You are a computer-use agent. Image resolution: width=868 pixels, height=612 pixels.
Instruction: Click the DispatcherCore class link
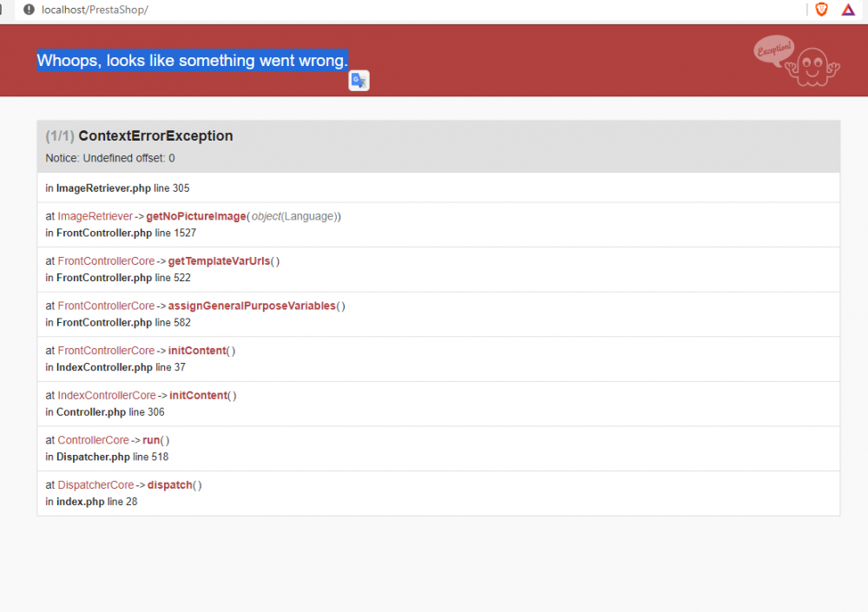click(x=95, y=485)
